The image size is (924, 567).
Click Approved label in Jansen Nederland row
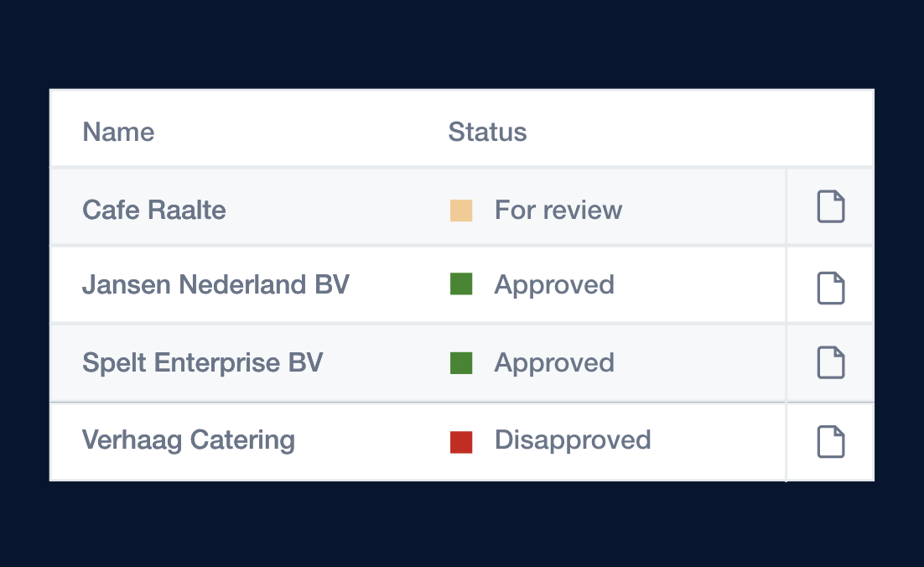554,284
